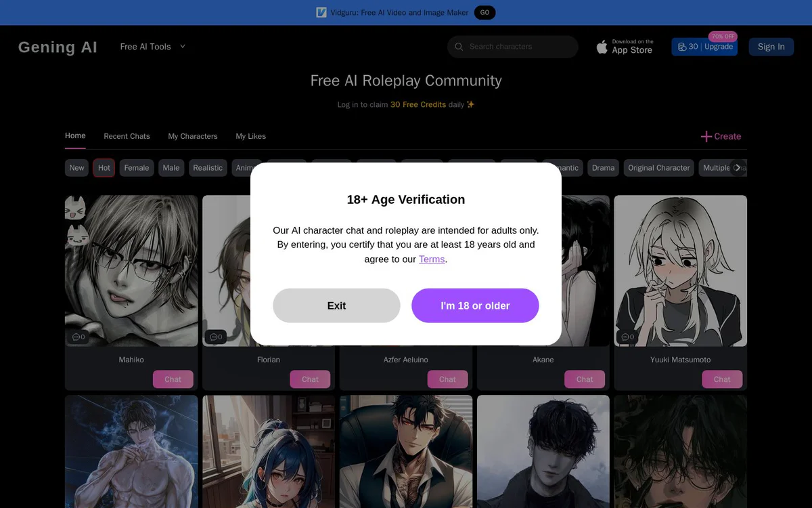Click the comment count icon on Florian card

click(214, 337)
